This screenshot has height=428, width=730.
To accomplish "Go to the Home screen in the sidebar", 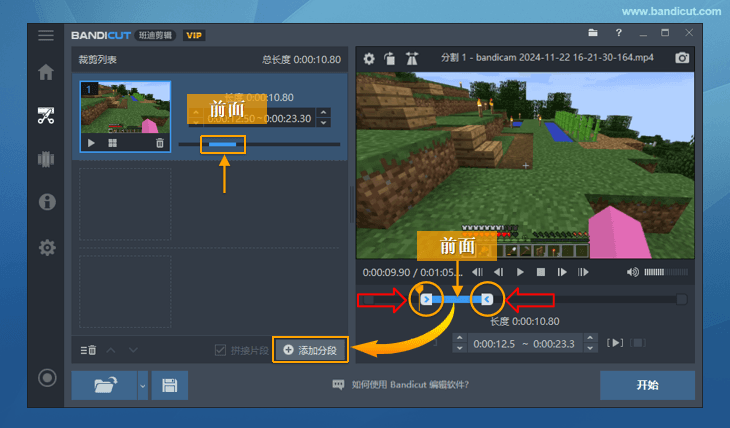I will click(x=46, y=72).
